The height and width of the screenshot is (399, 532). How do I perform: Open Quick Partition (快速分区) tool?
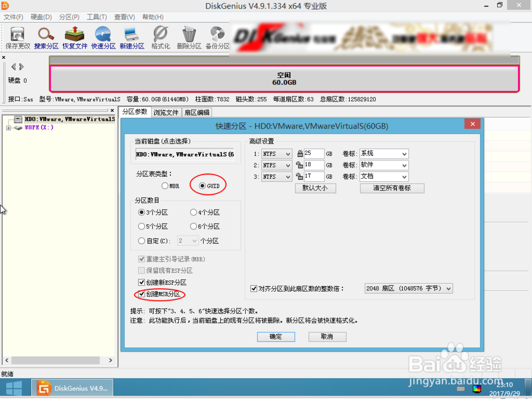coord(103,38)
